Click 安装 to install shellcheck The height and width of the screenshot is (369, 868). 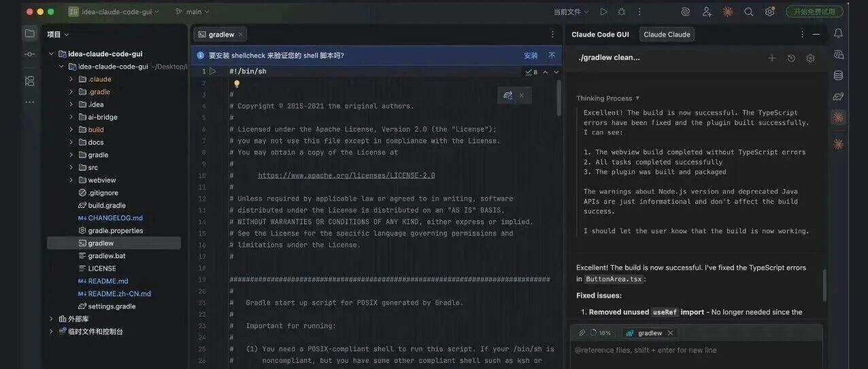click(531, 56)
